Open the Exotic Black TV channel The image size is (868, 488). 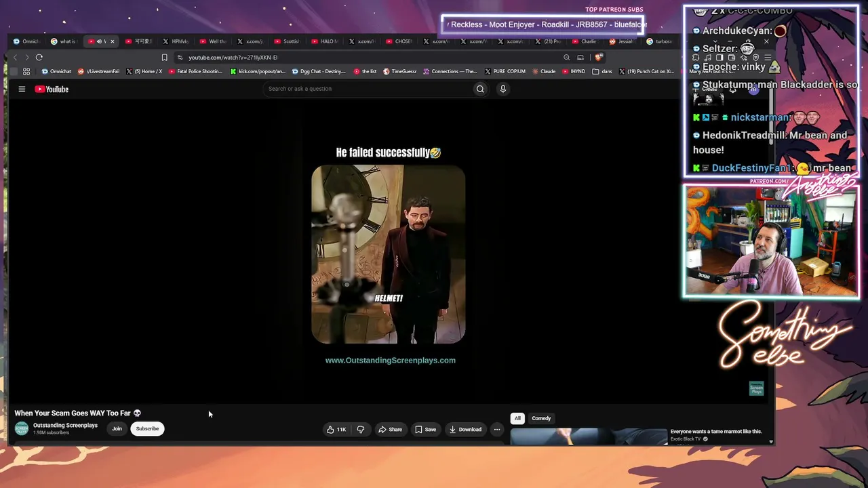[x=686, y=439]
